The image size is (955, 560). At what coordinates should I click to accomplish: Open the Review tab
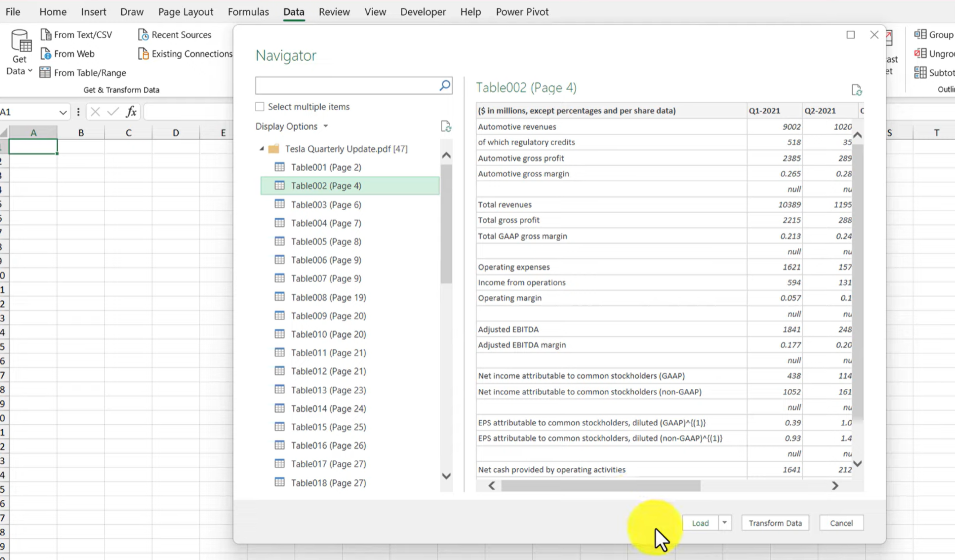click(x=334, y=12)
